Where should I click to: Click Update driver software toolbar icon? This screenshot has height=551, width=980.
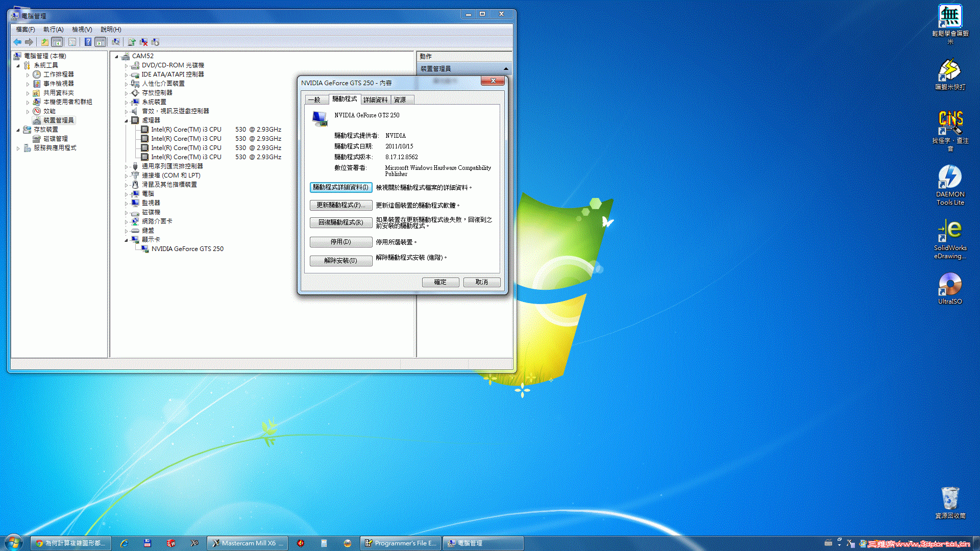tap(132, 42)
